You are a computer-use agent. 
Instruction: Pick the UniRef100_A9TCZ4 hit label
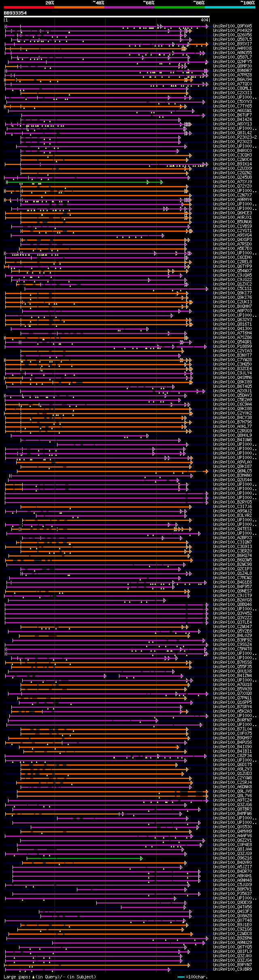tap(232, 800)
